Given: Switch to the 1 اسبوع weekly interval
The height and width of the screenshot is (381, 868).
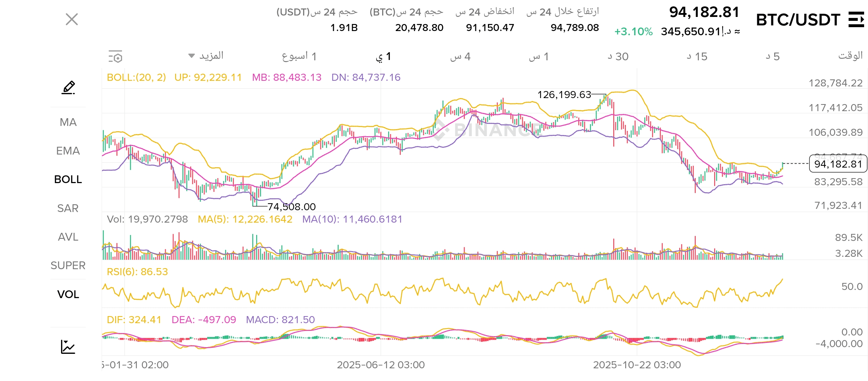Looking at the screenshot, I should tap(299, 56).
